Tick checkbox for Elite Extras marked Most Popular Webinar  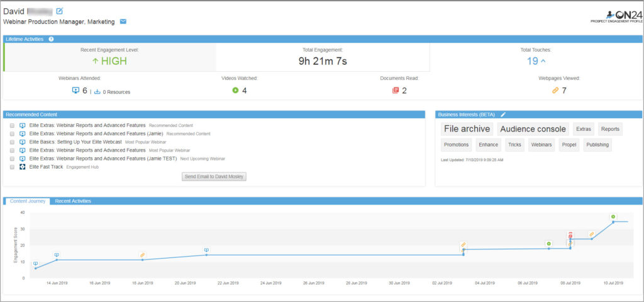[12, 150]
